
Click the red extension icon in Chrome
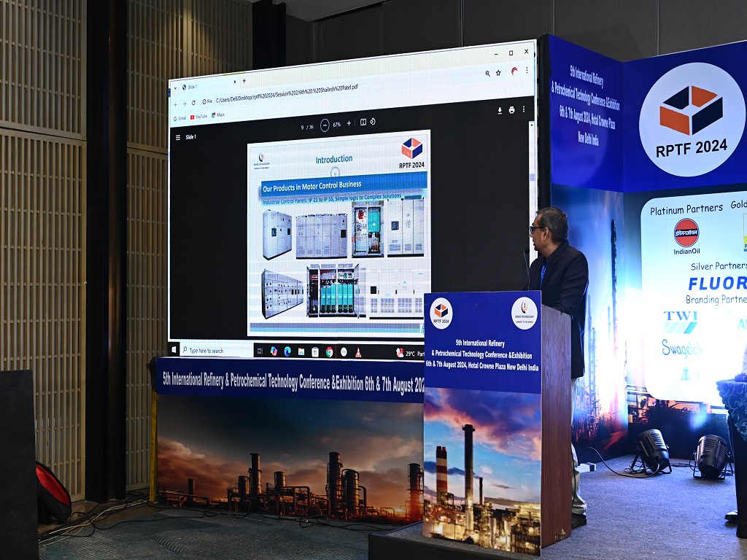click(x=514, y=71)
